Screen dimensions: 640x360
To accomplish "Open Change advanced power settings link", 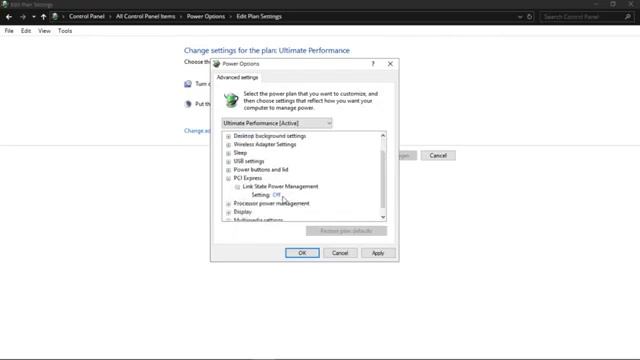I will coord(197,131).
